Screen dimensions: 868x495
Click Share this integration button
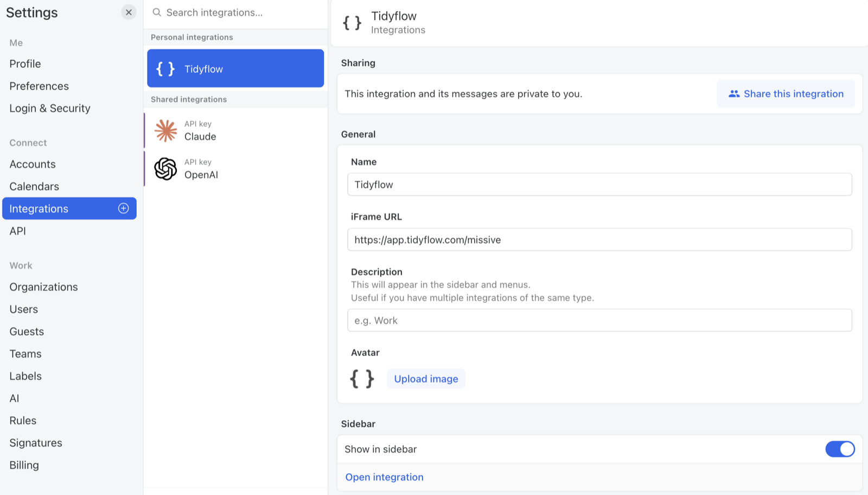coord(786,94)
